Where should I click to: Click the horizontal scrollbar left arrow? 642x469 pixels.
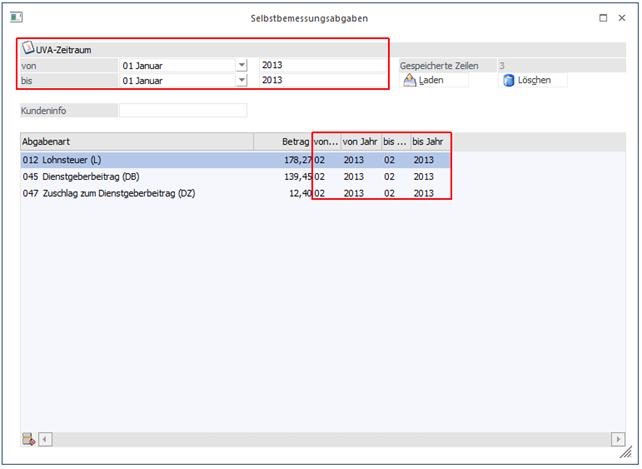tap(45, 439)
